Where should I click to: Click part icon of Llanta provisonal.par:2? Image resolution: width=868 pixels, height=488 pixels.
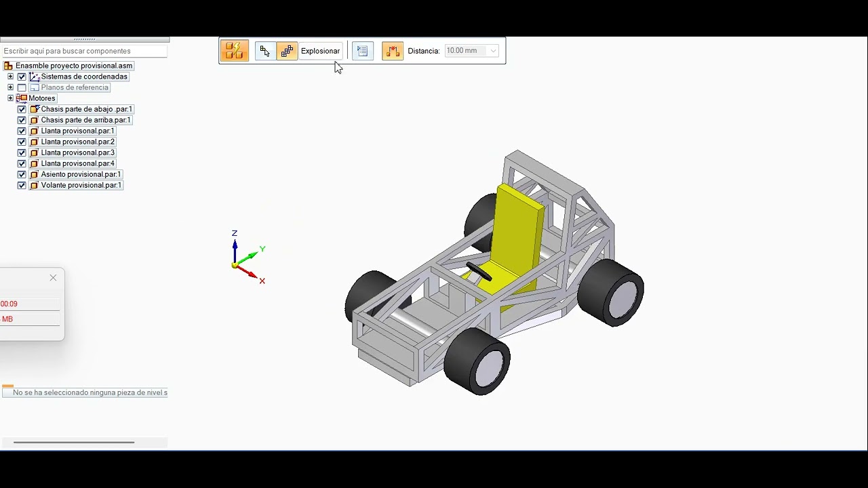pyautogui.click(x=35, y=142)
